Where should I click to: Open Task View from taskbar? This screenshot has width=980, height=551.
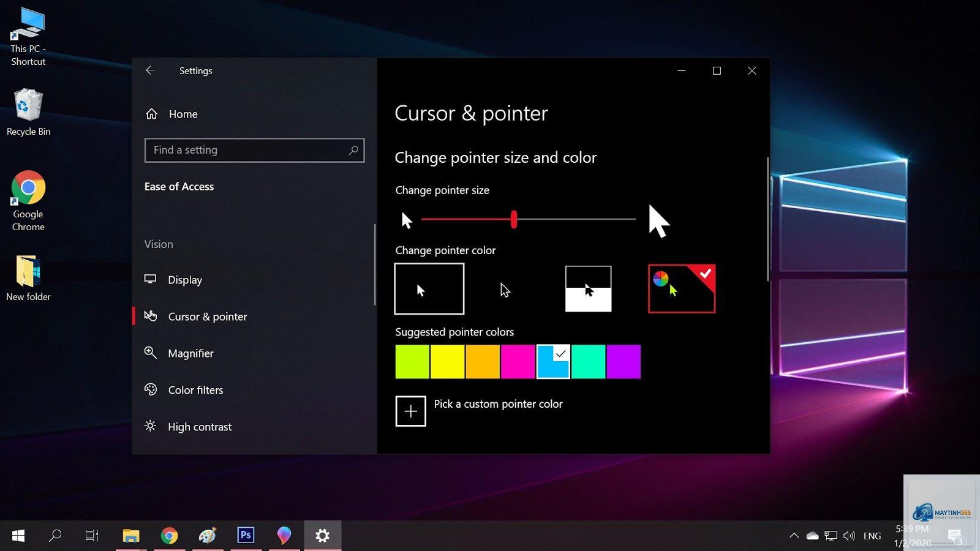pyautogui.click(x=92, y=536)
